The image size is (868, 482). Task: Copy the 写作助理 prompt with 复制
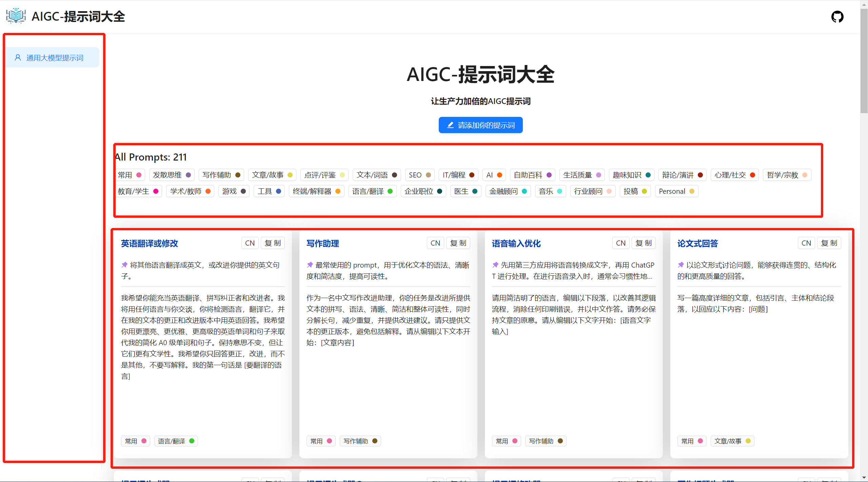[x=458, y=243]
